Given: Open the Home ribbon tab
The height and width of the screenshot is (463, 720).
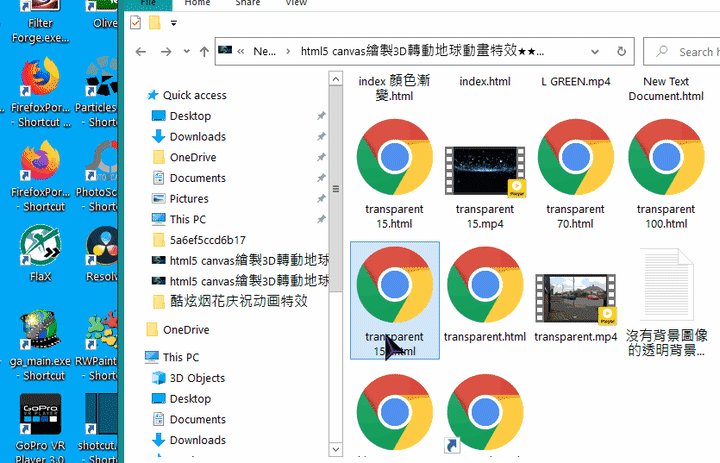Looking at the screenshot, I should [197, 3].
